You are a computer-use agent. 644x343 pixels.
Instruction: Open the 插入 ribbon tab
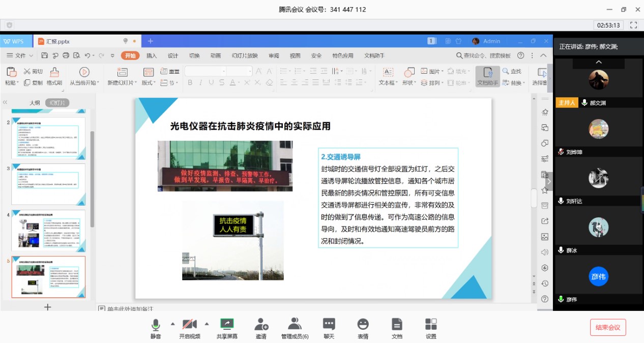tap(152, 55)
